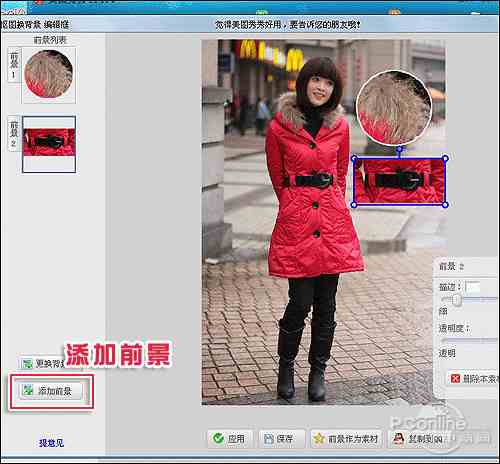Select the circular fur foreground on canvas

(394, 107)
